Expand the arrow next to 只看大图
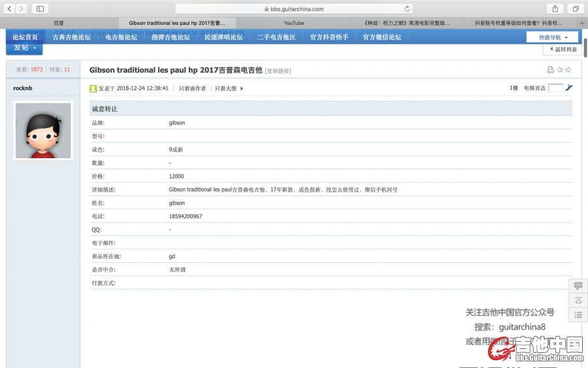The height and width of the screenshot is (368, 588). point(242,88)
